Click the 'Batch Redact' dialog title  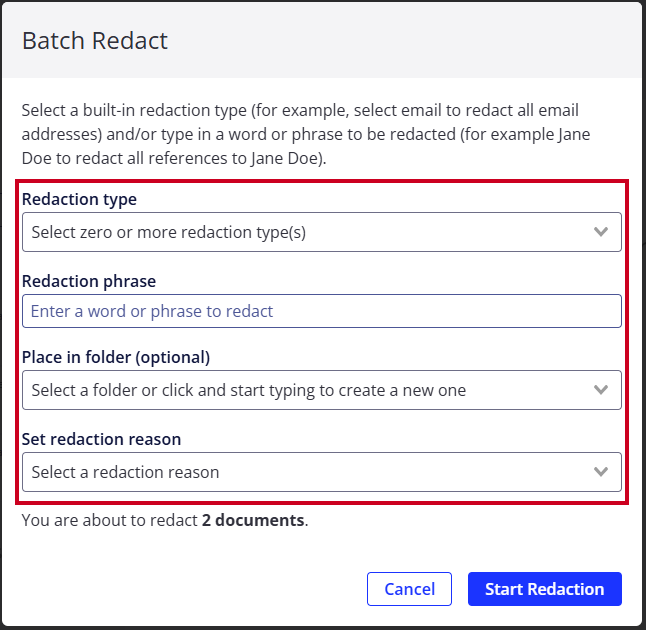pos(95,41)
